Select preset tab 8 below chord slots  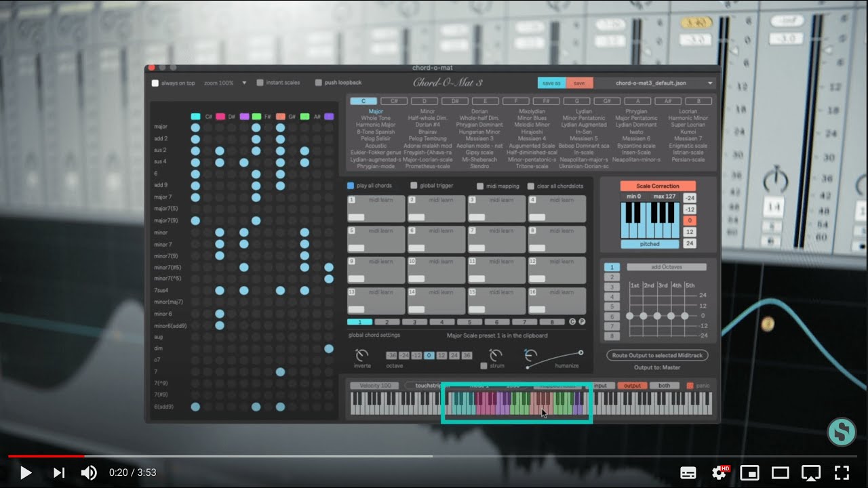click(552, 322)
